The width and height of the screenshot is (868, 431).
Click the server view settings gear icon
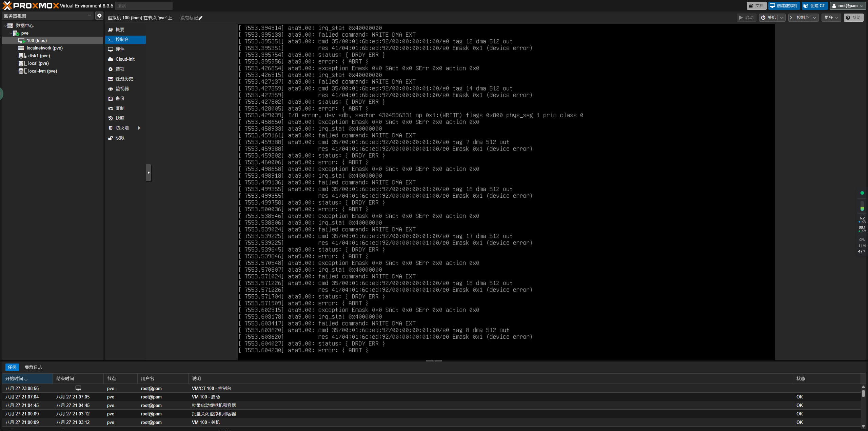[x=99, y=16]
